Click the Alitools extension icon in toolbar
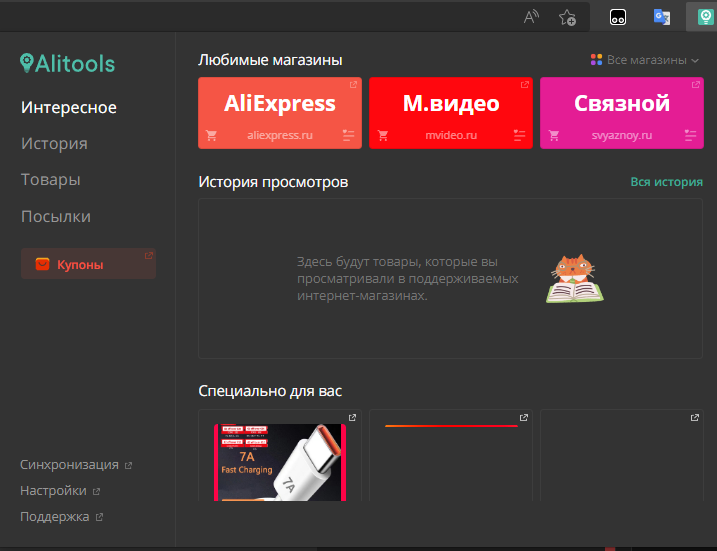This screenshot has height=551, width=717. tap(705, 17)
